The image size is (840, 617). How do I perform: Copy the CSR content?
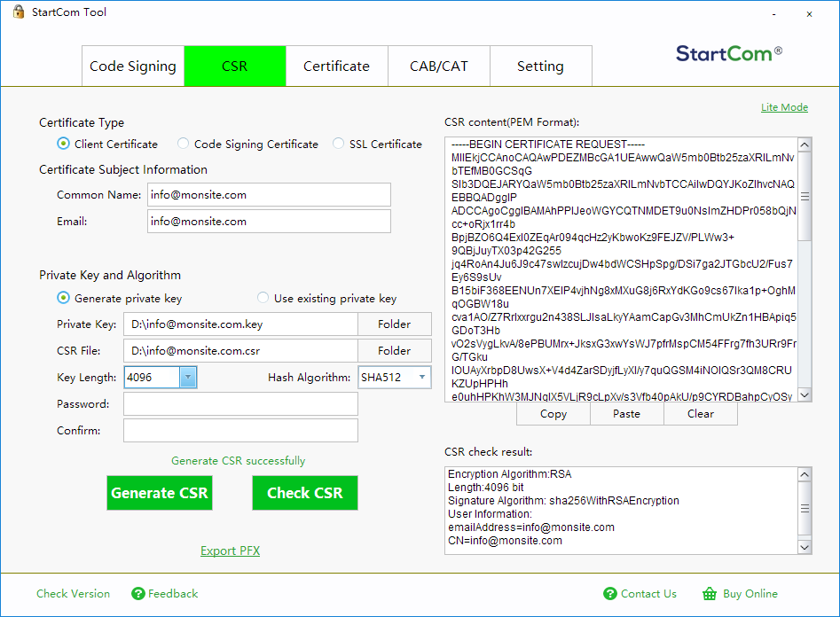coord(553,413)
